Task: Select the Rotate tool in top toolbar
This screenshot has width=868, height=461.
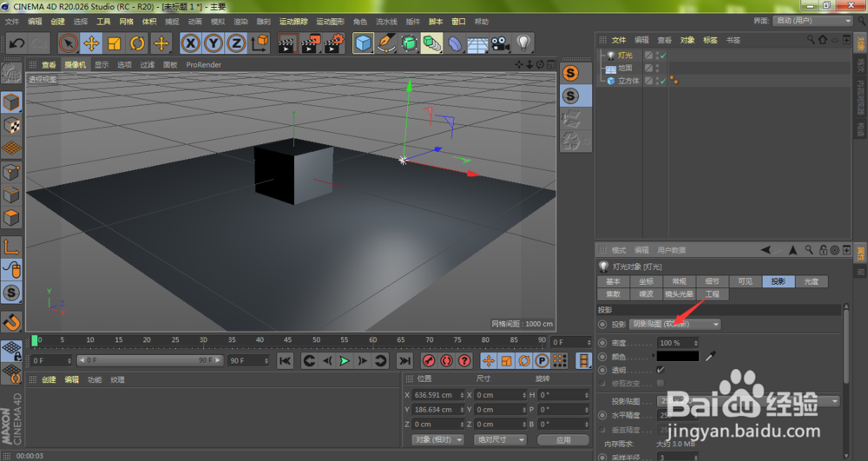Action: (137, 43)
